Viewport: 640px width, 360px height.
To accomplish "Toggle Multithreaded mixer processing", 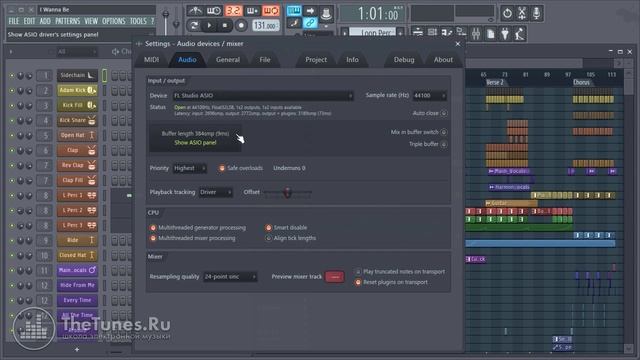I will [153, 238].
